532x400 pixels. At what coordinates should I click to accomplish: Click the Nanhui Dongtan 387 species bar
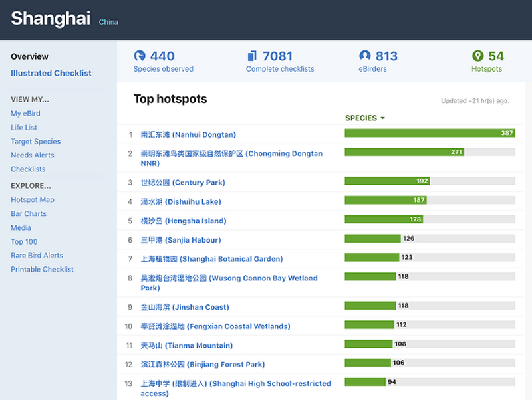tap(430, 133)
